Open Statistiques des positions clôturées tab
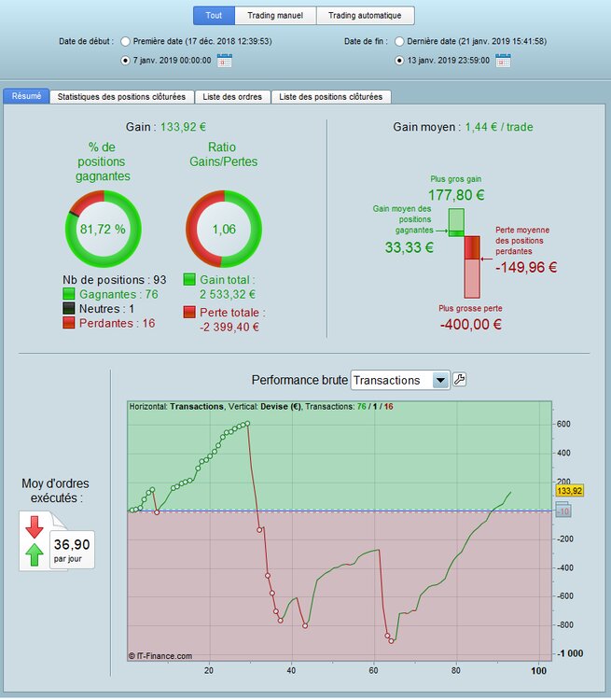Image resolution: width=611 pixels, height=700 pixels. (121, 97)
